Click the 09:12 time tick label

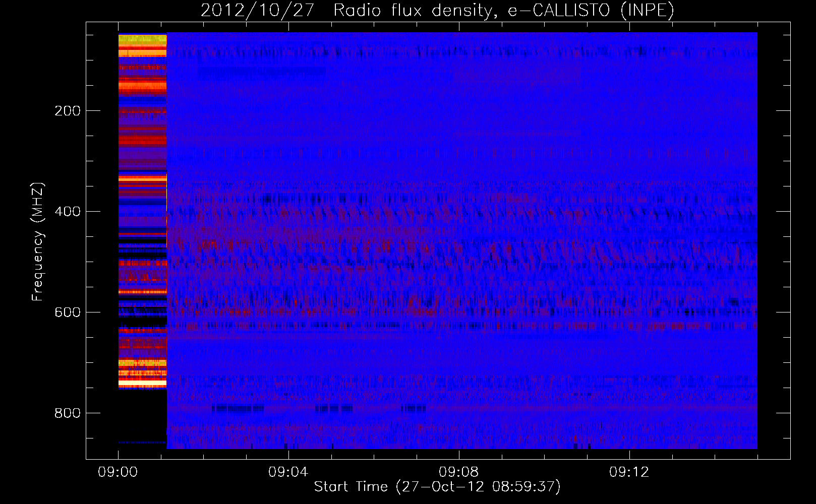[x=629, y=472]
